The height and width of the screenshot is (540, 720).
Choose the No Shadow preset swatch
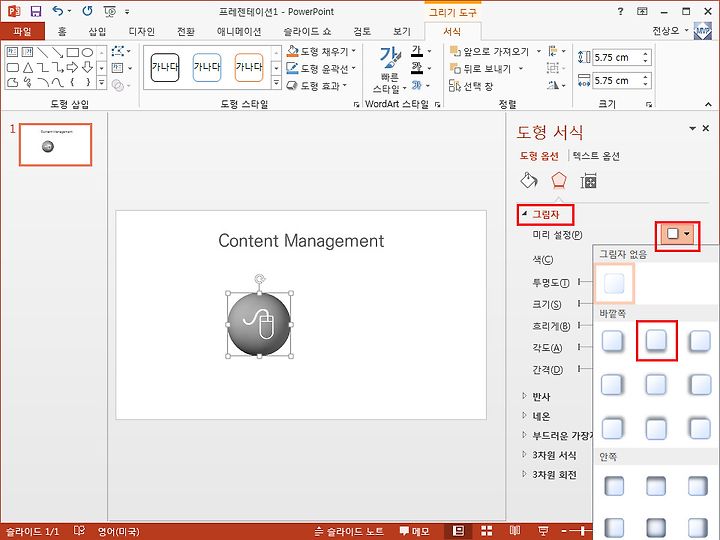point(614,283)
